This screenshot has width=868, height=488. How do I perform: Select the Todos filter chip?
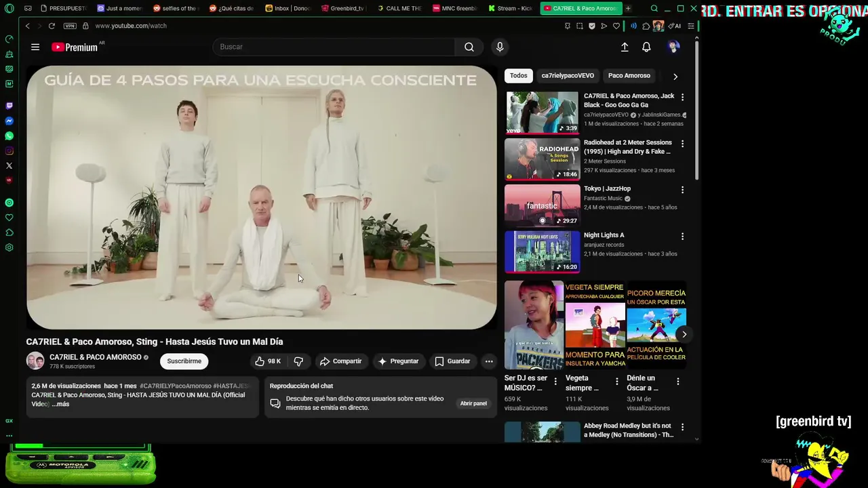click(519, 76)
